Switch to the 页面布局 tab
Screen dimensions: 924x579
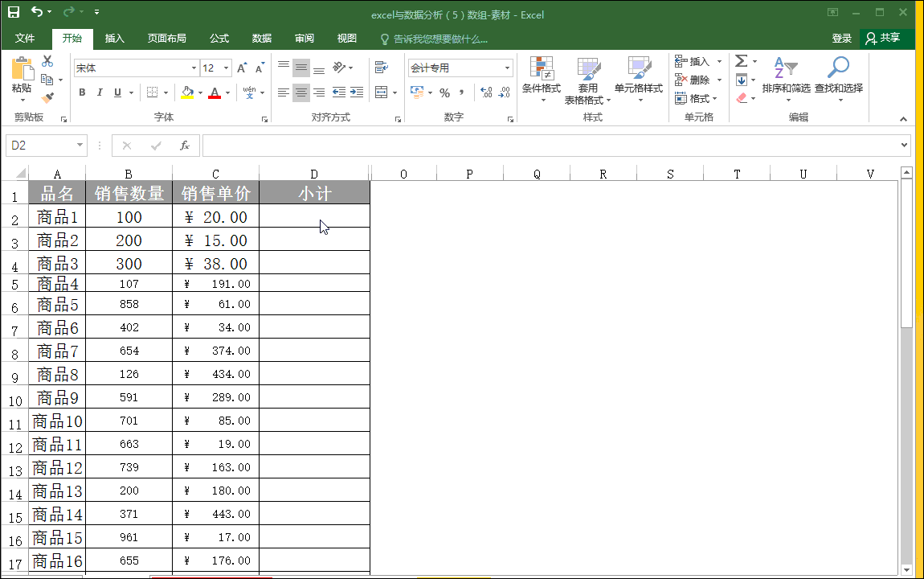(167, 39)
